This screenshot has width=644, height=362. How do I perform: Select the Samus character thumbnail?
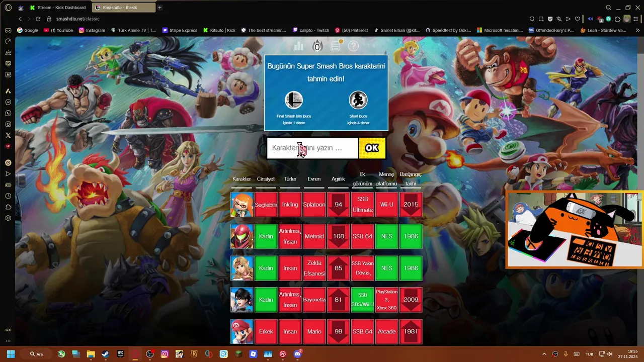pyautogui.click(x=242, y=236)
